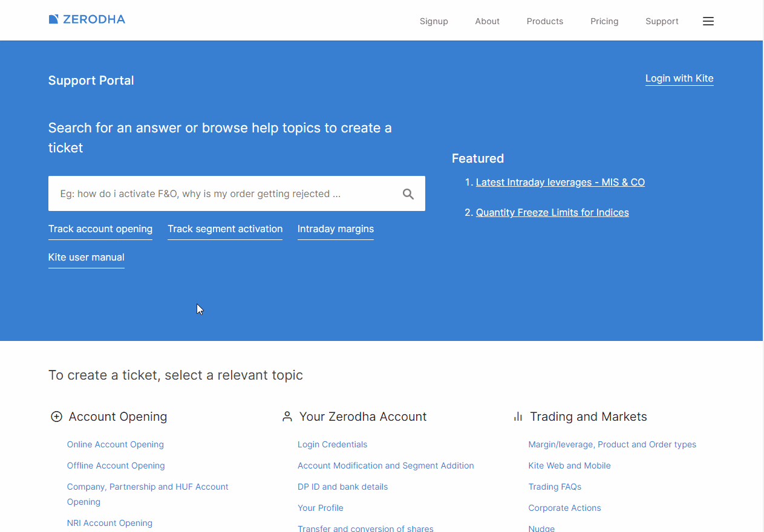Open Corporate Actions topic

(564, 508)
